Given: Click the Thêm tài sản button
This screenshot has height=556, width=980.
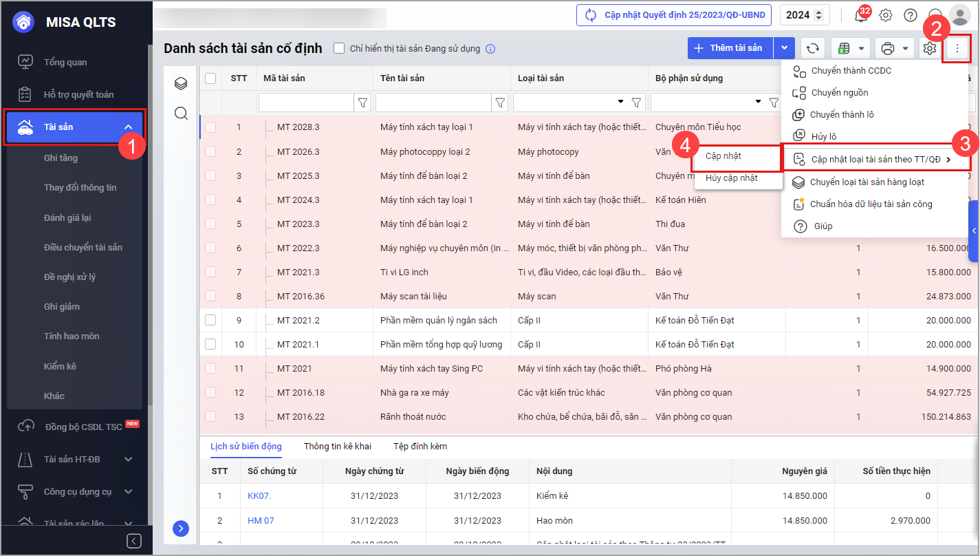Looking at the screenshot, I should 730,48.
